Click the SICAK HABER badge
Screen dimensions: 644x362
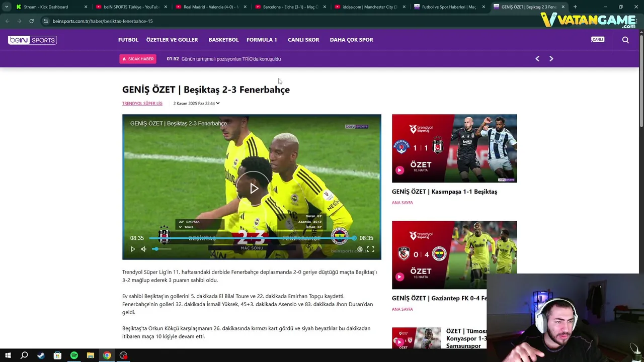(138, 59)
